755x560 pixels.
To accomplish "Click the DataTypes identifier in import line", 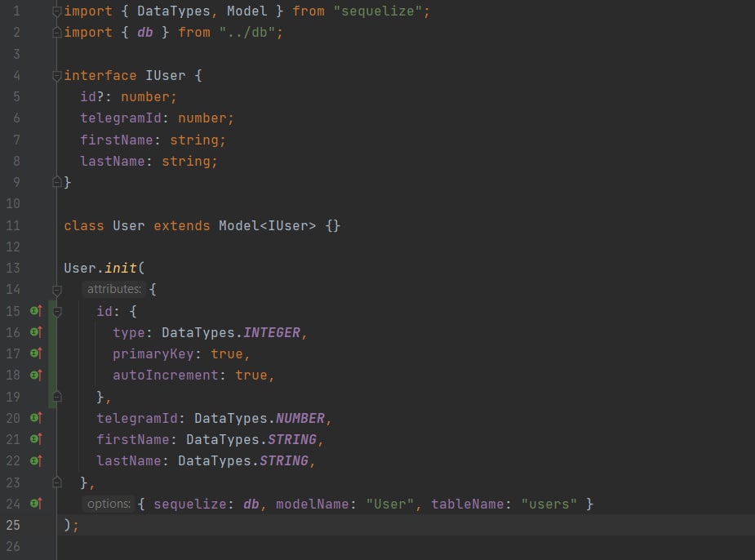I will 173,11.
